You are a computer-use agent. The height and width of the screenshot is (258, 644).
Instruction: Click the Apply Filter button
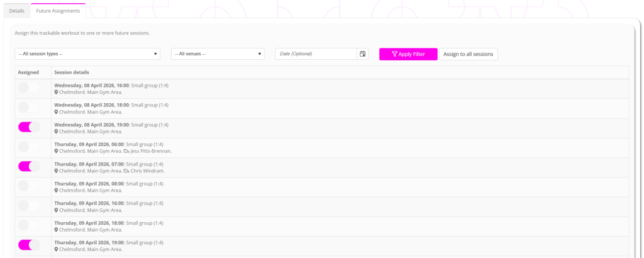[408, 54]
